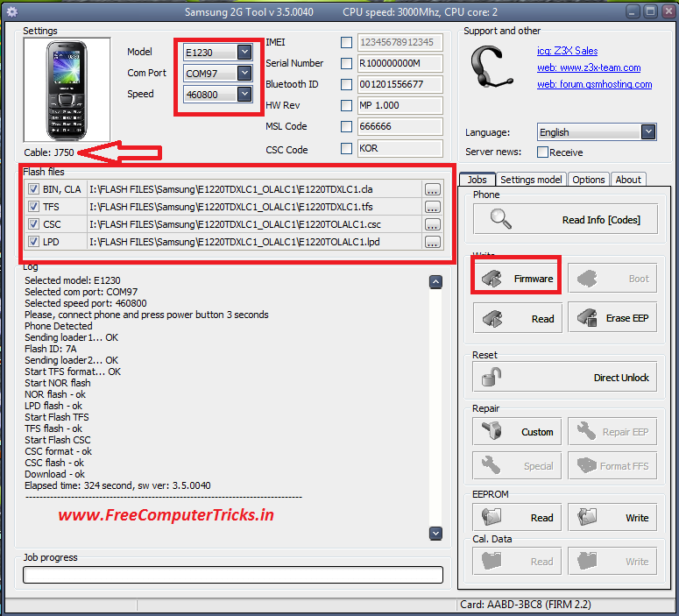Click the log scroll up arrow
The width and height of the screenshot is (679, 616).
pos(435,282)
